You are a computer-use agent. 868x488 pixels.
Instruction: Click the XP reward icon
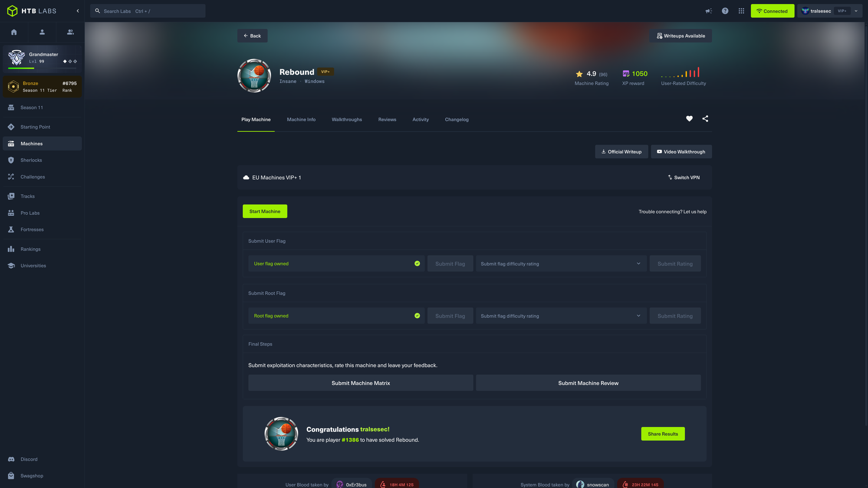tap(626, 74)
